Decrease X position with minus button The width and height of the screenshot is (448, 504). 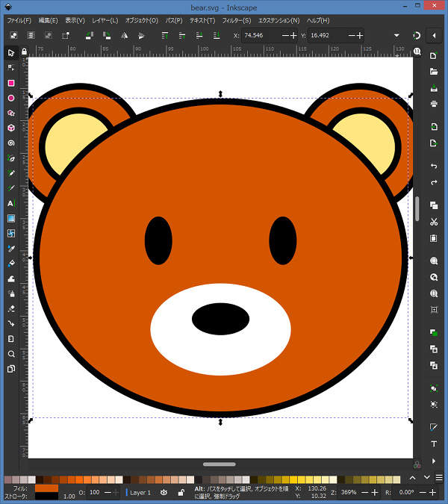coord(285,35)
